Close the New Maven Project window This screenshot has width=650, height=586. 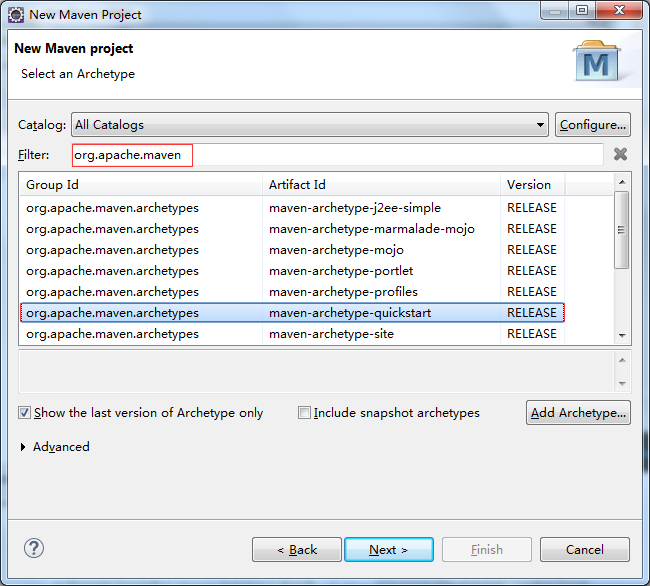tap(619, 10)
